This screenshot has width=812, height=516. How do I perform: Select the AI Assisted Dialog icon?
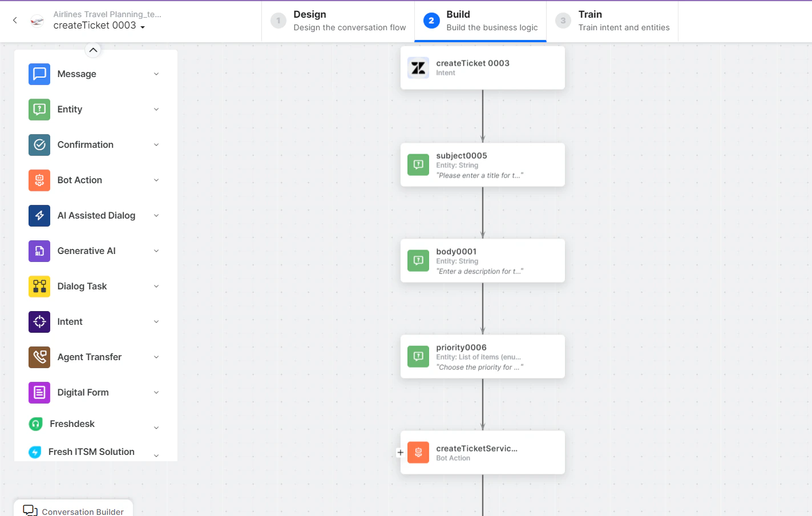pyautogui.click(x=39, y=215)
